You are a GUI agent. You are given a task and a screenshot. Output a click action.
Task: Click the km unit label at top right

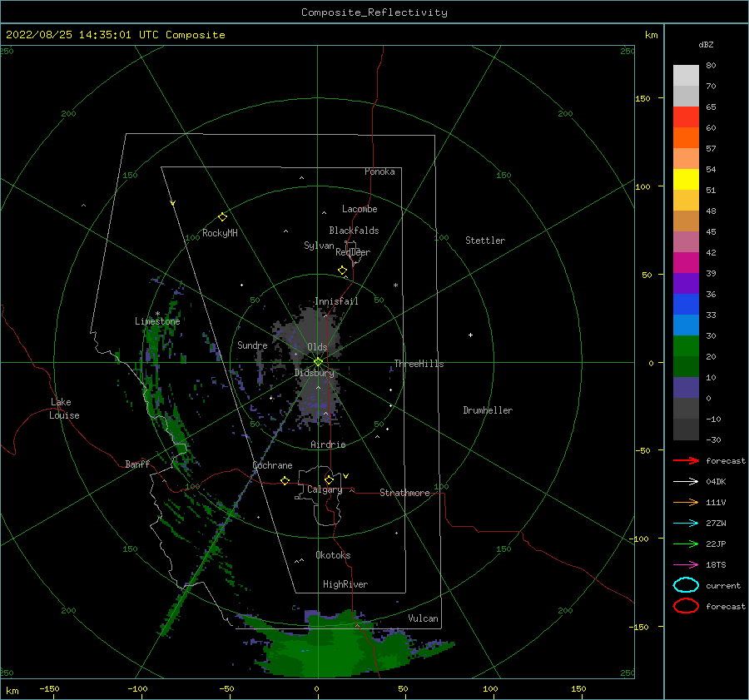point(651,35)
